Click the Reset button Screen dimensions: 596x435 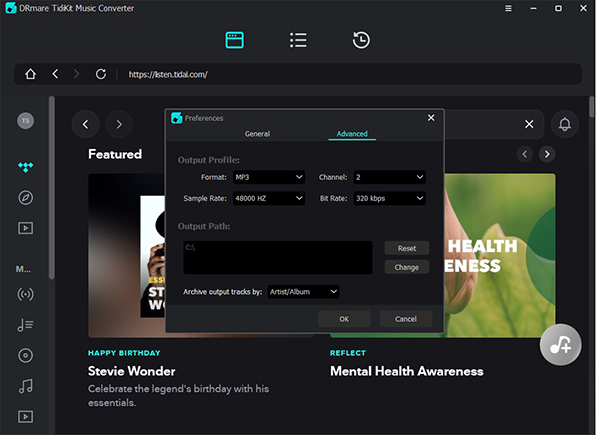(x=407, y=248)
